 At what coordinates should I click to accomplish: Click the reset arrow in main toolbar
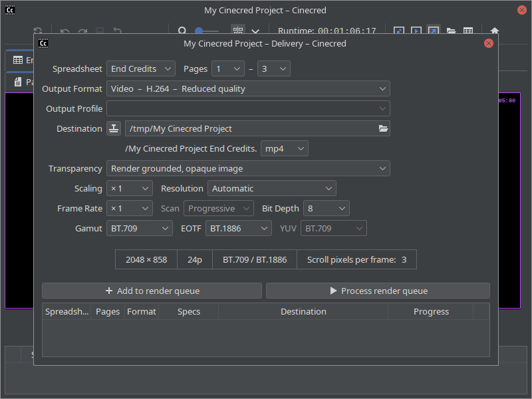pyautogui.click(x=118, y=31)
